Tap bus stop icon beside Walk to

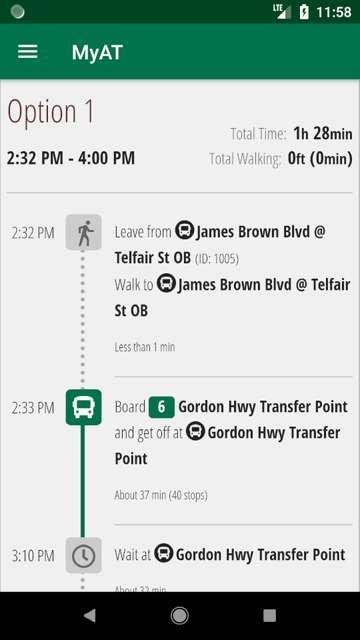click(166, 283)
